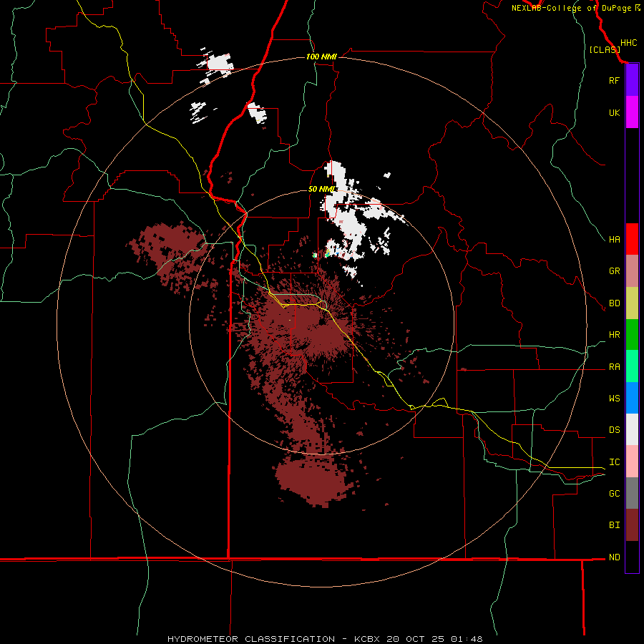
Task: Click the GC legend label
Action: click(614, 494)
